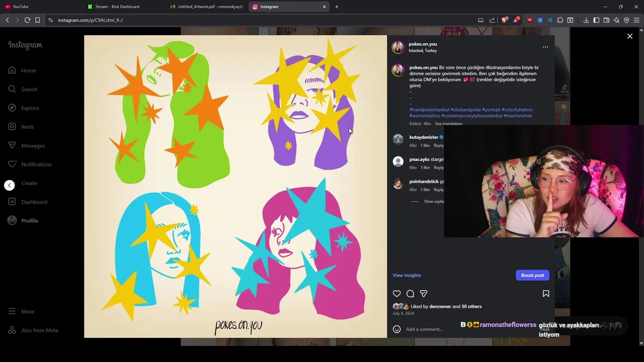Open emoji picker for comment

click(x=396, y=329)
